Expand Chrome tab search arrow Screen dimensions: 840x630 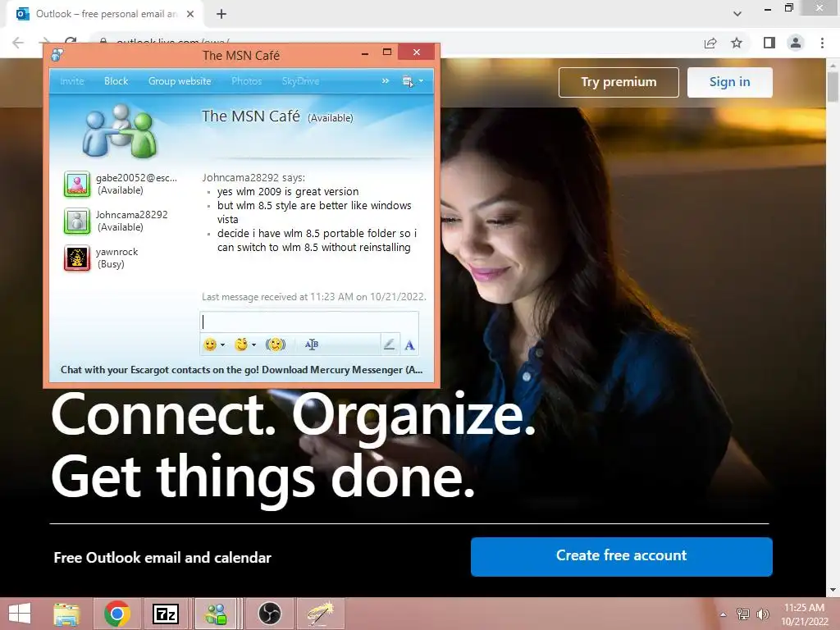(737, 14)
